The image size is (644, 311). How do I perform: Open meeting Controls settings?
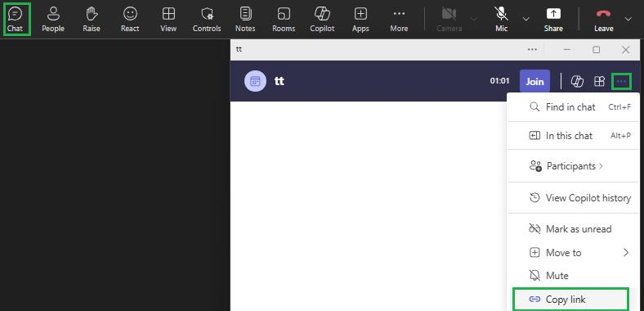pyautogui.click(x=207, y=20)
